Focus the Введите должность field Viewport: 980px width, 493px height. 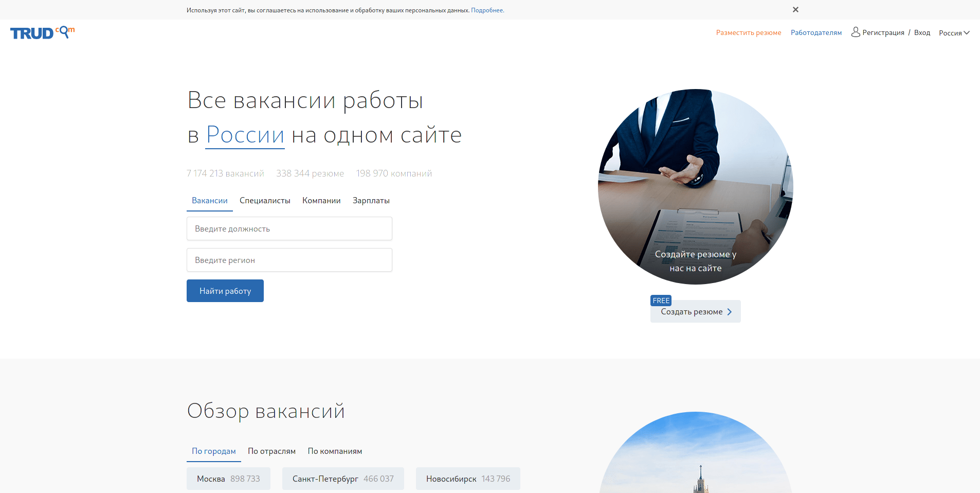pos(289,228)
